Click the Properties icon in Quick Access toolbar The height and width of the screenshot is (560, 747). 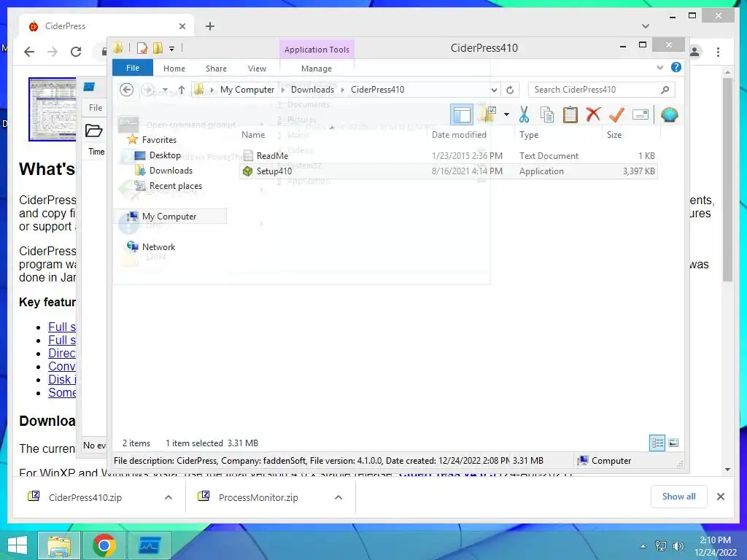pyautogui.click(x=142, y=48)
